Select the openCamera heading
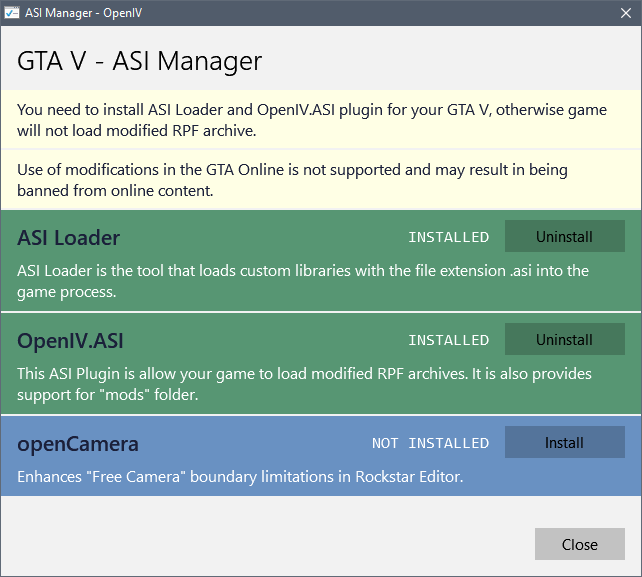 tap(78, 443)
